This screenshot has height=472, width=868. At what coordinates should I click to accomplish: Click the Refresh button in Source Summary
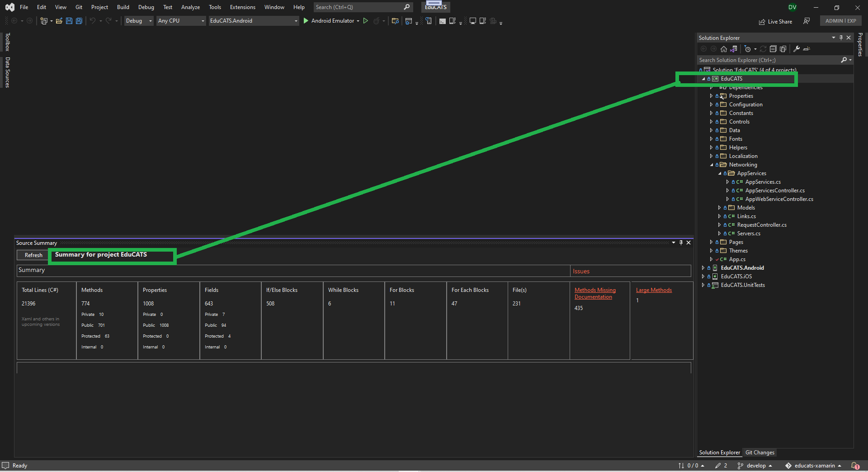[x=33, y=255]
